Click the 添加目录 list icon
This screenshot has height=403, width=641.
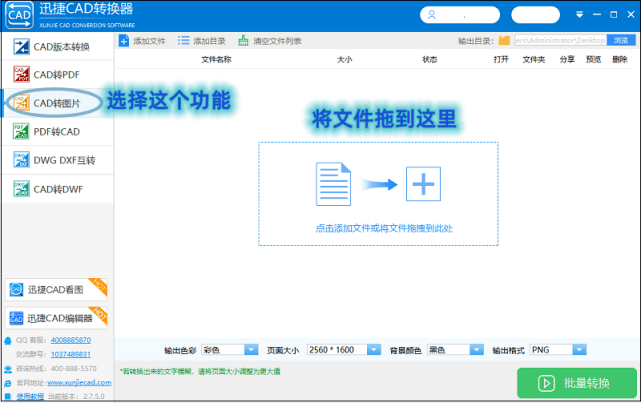coord(184,40)
